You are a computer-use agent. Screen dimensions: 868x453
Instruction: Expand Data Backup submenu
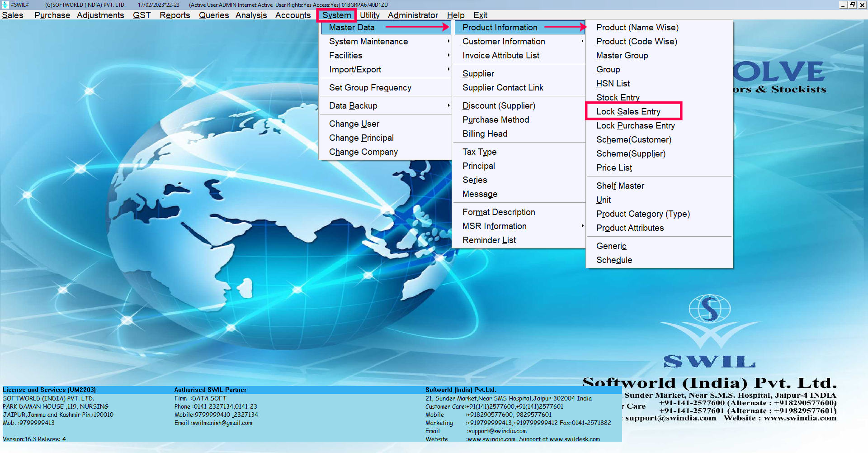pyautogui.click(x=386, y=105)
